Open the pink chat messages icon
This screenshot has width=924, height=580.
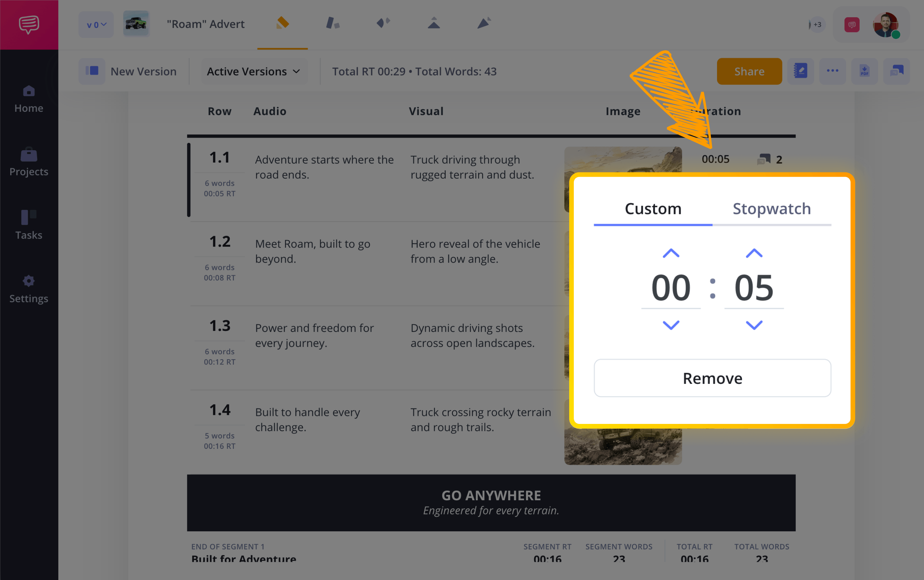[x=852, y=25]
